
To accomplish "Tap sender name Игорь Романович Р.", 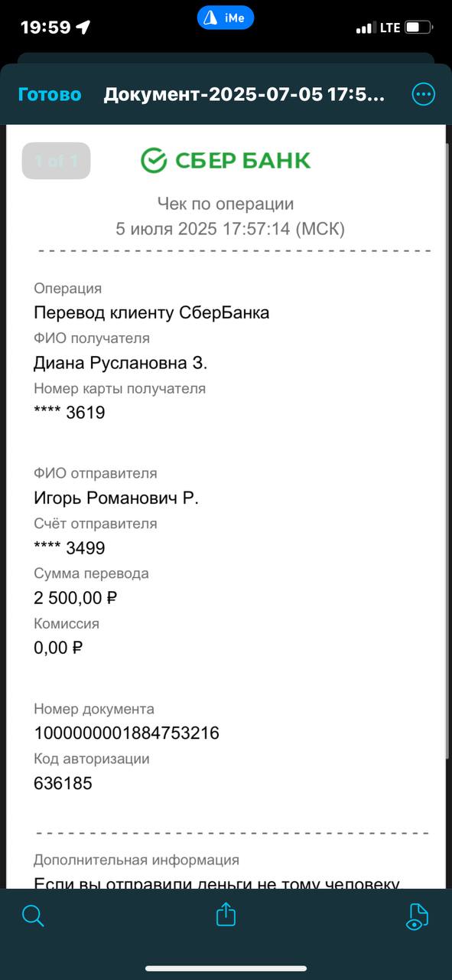I will click(x=116, y=498).
